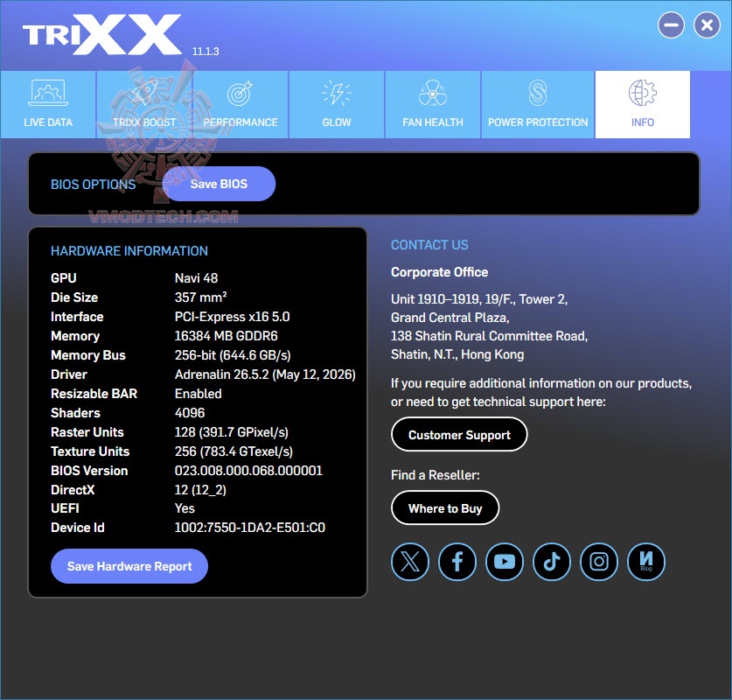Click Save Hardware Report
The image size is (732, 700).
click(x=129, y=566)
